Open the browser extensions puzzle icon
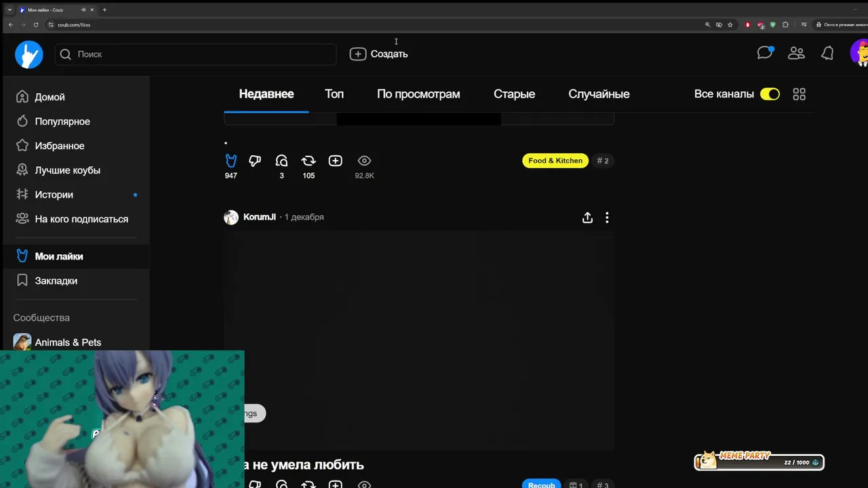868x488 pixels. 785,24
